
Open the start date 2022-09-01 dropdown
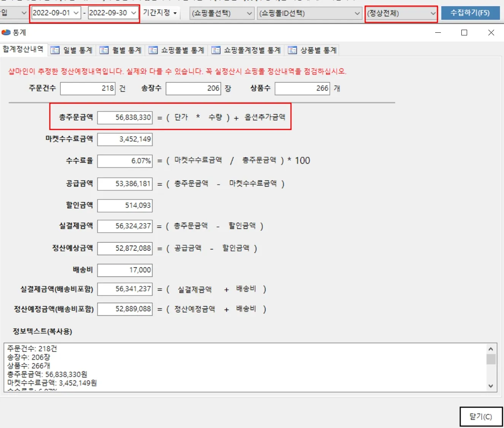pos(76,13)
